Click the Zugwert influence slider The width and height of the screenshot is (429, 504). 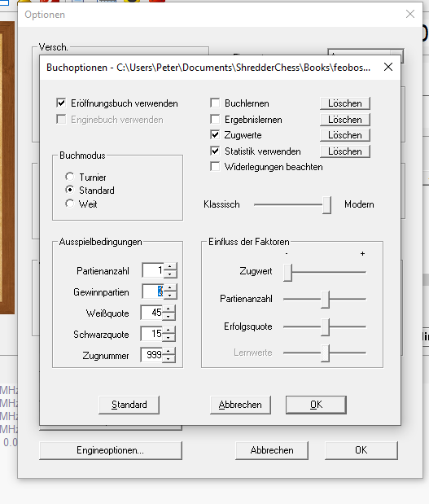[287, 272]
